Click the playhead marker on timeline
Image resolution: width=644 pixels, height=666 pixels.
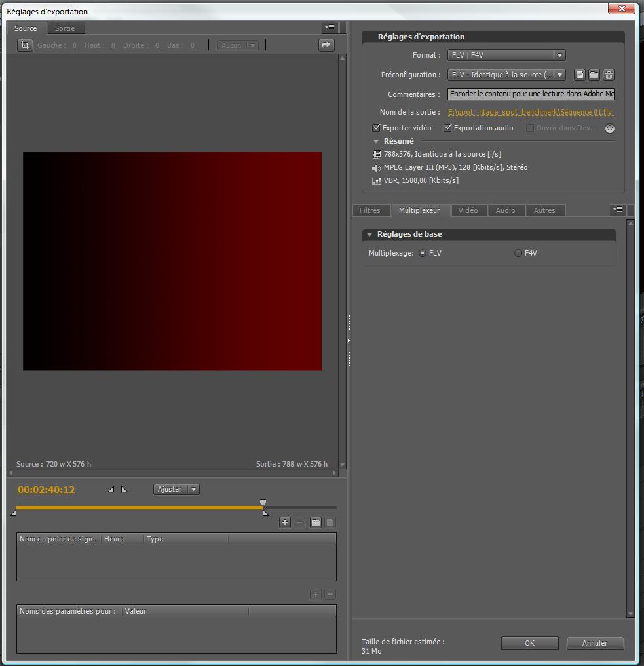pyautogui.click(x=263, y=503)
